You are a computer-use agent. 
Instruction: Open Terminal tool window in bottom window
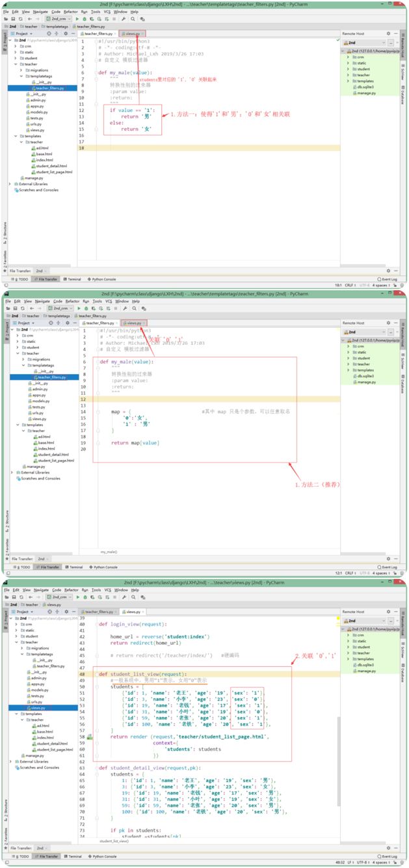73,856
